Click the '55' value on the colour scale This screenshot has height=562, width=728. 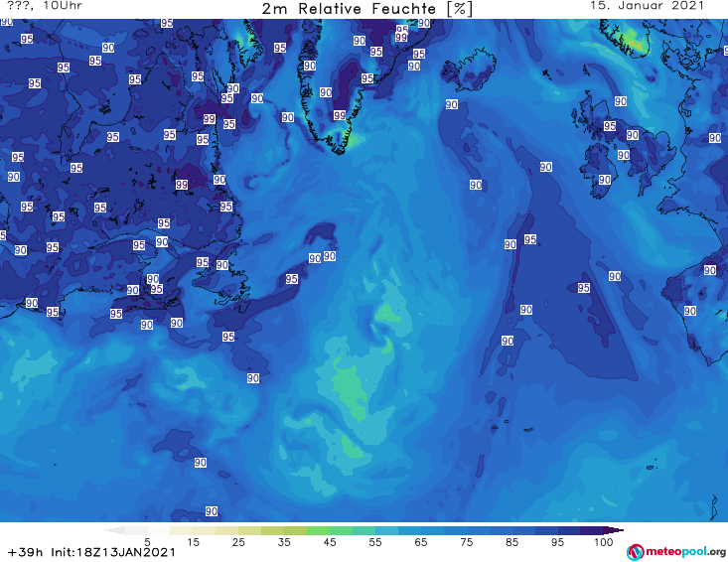pyautogui.click(x=375, y=541)
